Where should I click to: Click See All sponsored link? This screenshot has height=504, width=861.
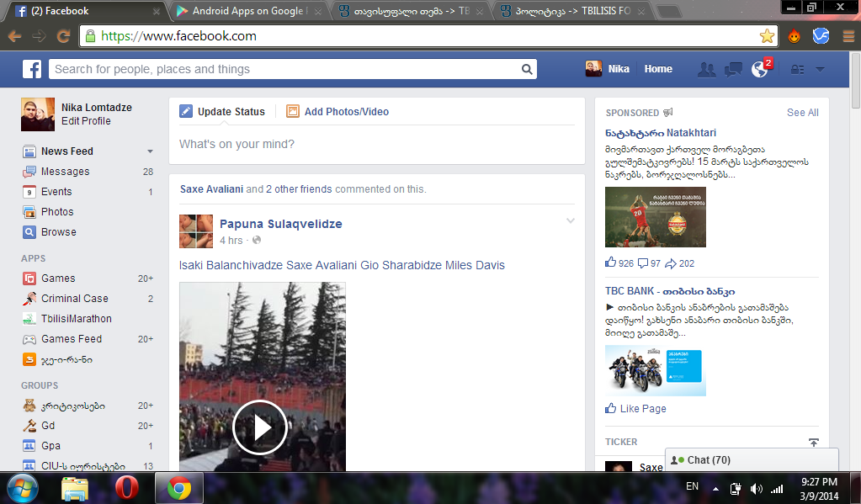[802, 113]
